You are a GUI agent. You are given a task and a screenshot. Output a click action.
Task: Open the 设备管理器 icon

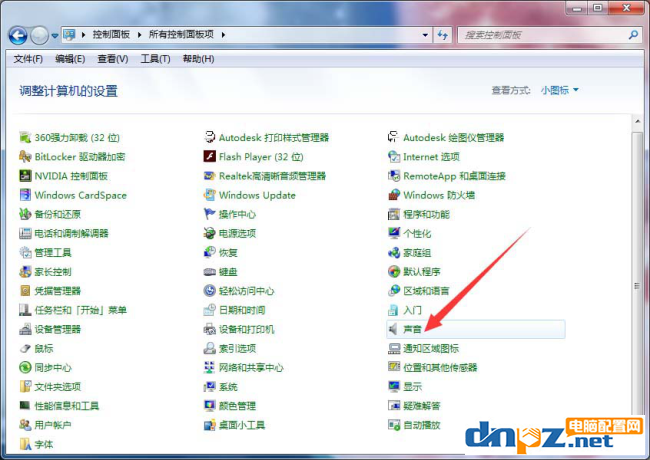(x=25, y=329)
